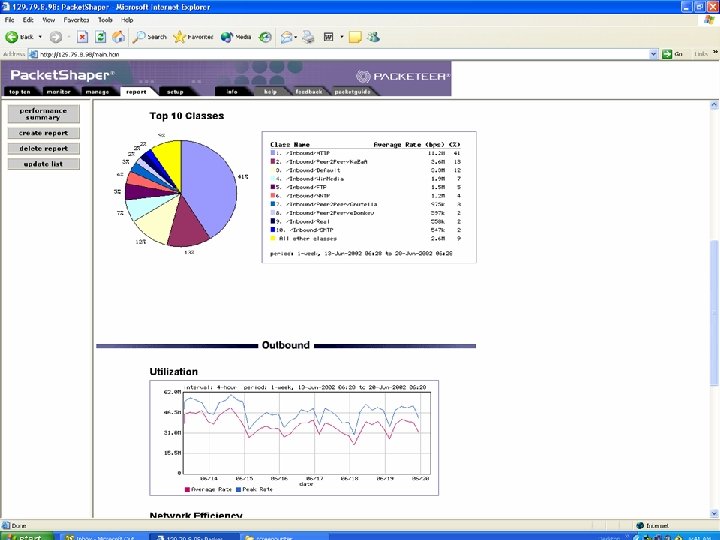Screen dimensions: 720x540
Task: Click the performance summary button
Action: (x=44, y=114)
